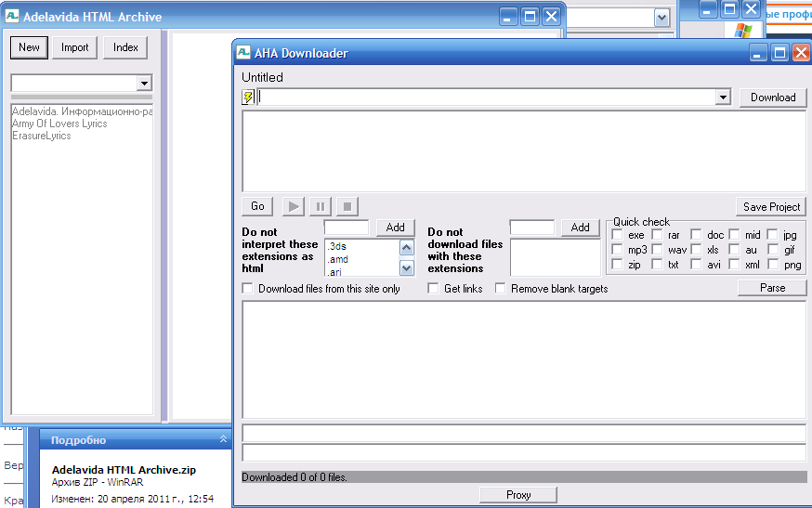Enable Remove blank targets checkbox

(x=500, y=289)
